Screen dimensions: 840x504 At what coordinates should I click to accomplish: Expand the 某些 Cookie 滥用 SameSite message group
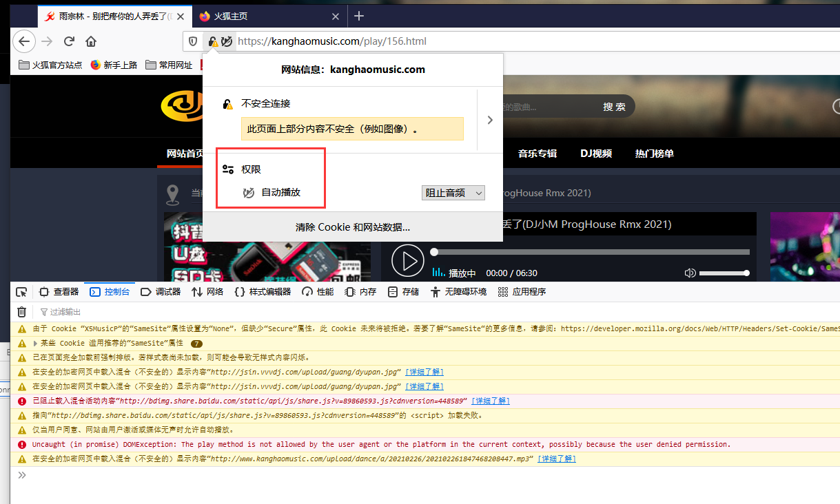pyautogui.click(x=36, y=343)
